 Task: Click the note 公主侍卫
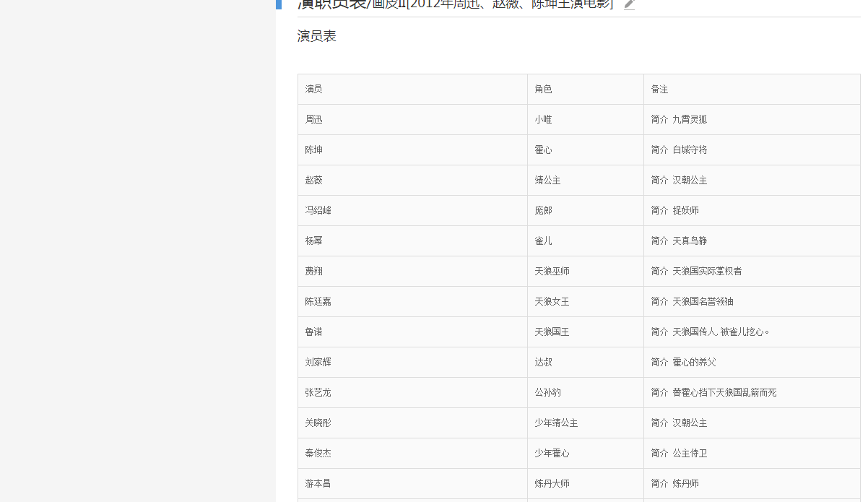(690, 453)
